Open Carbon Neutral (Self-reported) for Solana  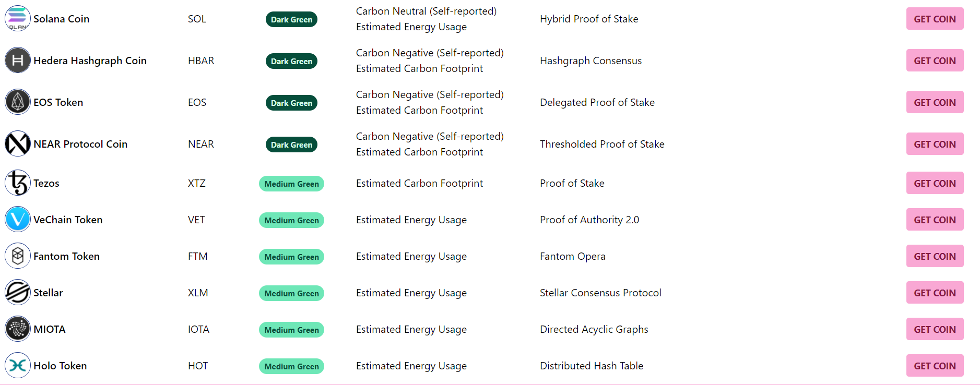pyautogui.click(x=426, y=11)
